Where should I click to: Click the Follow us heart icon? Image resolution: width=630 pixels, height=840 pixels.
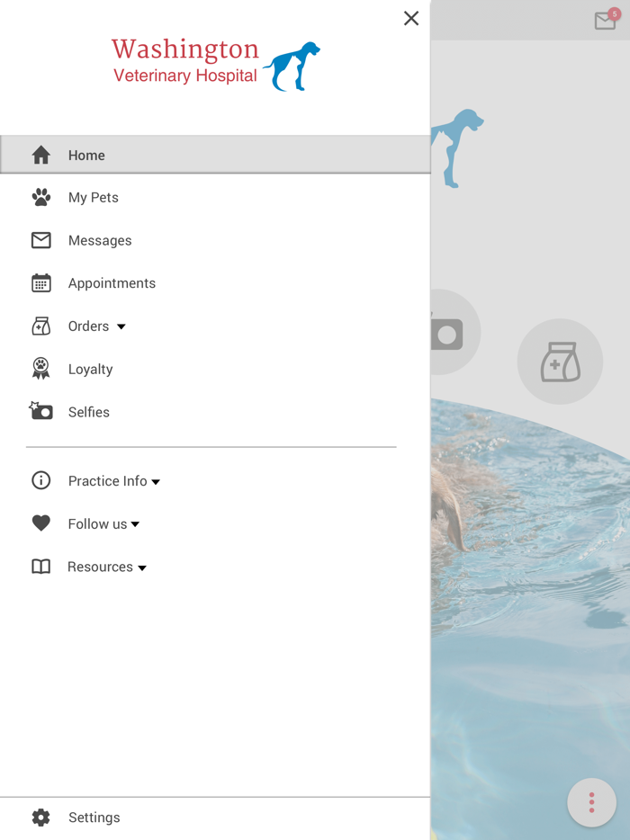coord(40,523)
